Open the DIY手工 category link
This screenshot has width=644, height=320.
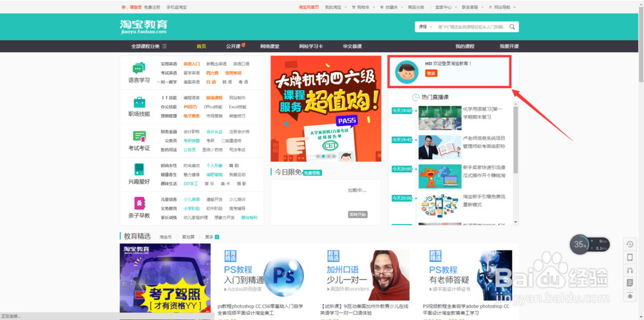tap(191, 184)
